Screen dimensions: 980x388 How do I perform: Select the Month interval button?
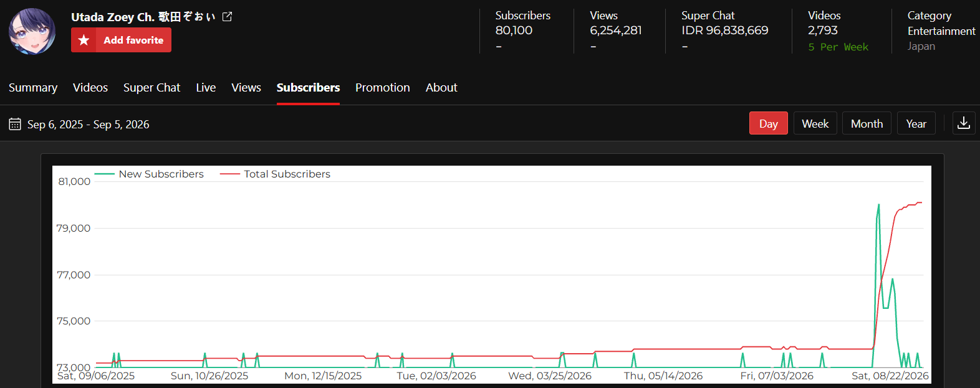tap(867, 123)
